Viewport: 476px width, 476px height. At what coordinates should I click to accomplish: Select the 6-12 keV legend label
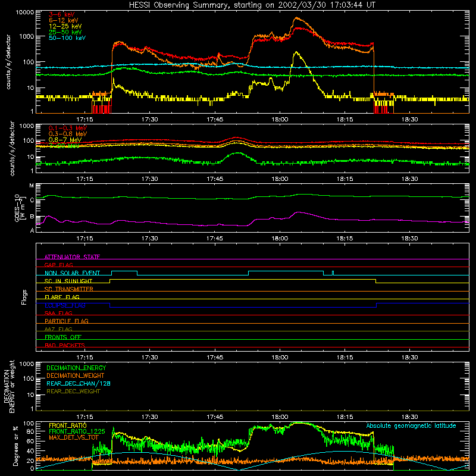click(x=63, y=20)
